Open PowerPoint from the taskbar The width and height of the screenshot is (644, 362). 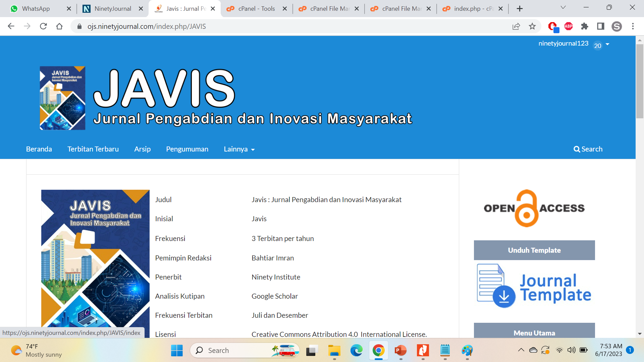coord(400,351)
